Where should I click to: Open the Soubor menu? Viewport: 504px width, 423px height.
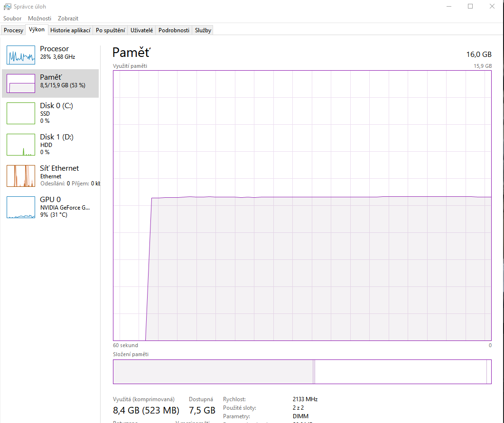pyautogui.click(x=12, y=18)
